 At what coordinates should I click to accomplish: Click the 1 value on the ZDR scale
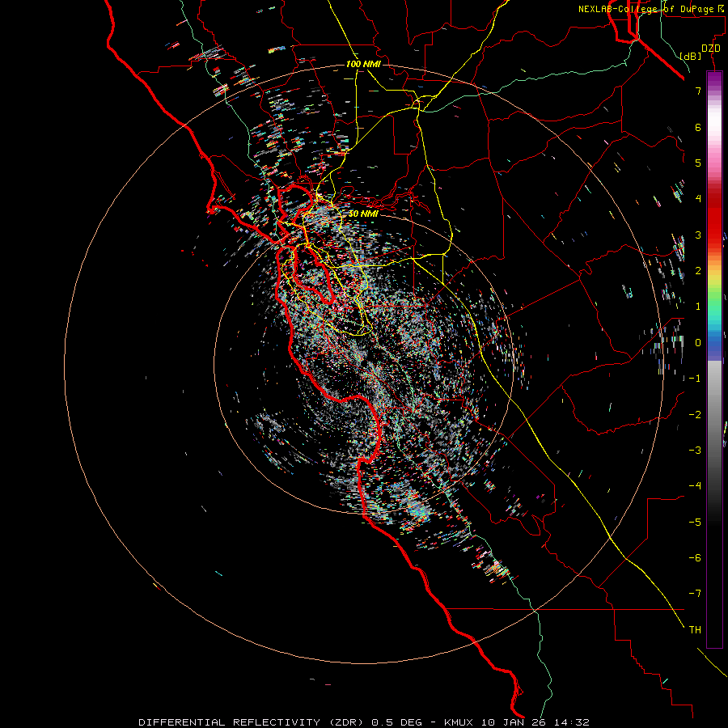click(698, 307)
